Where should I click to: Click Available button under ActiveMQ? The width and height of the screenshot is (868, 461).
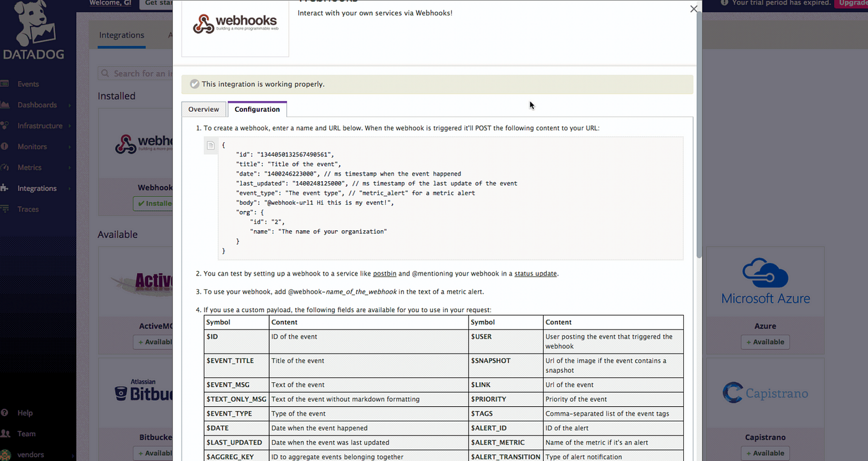154,342
